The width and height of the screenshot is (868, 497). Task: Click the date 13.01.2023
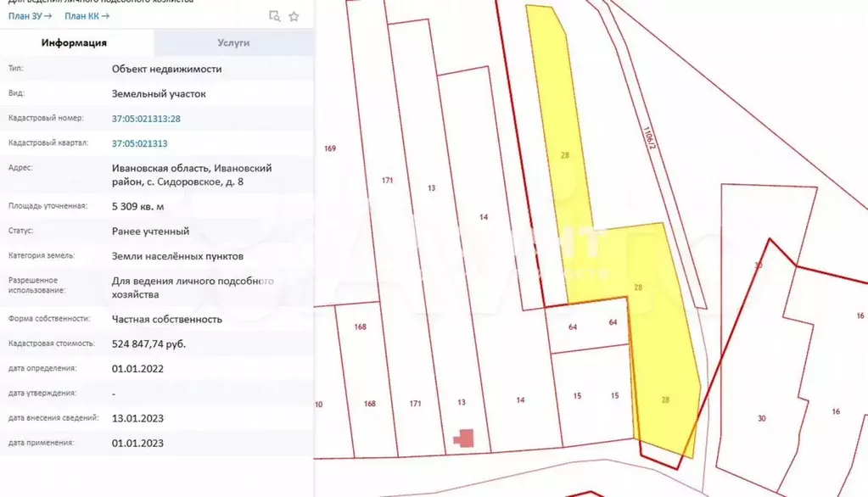(137, 418)
